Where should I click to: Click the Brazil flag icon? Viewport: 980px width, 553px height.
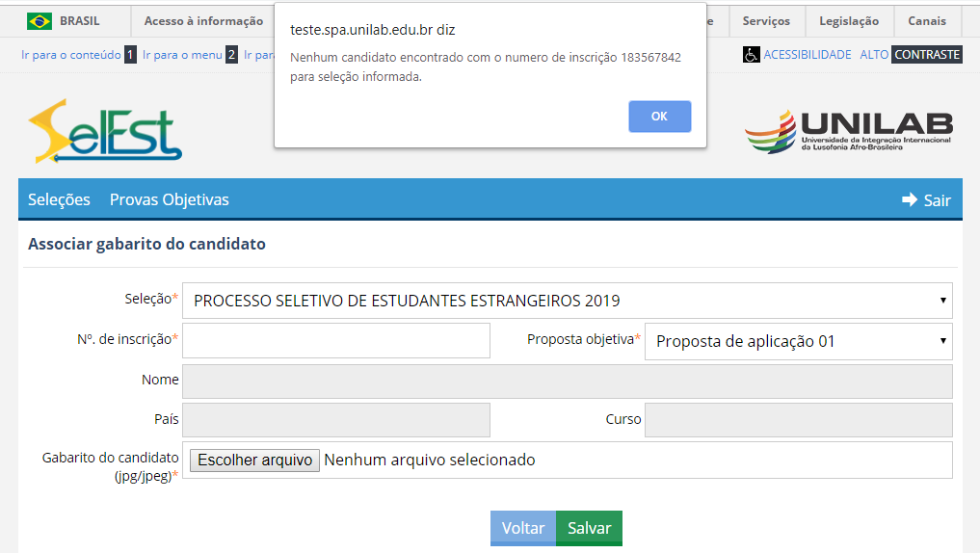click(x=40, y=21)
